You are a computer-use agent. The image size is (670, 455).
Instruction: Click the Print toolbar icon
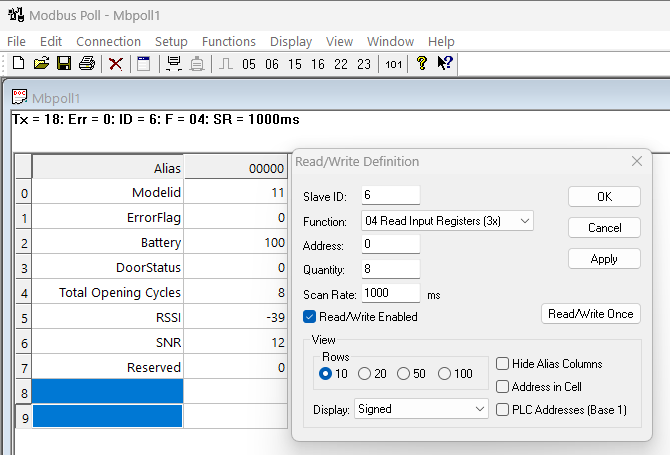(87, 63)
